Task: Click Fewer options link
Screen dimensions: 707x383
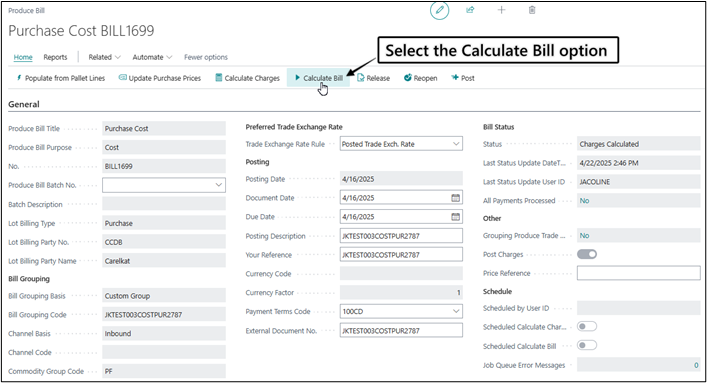Action: coord(206,57)
